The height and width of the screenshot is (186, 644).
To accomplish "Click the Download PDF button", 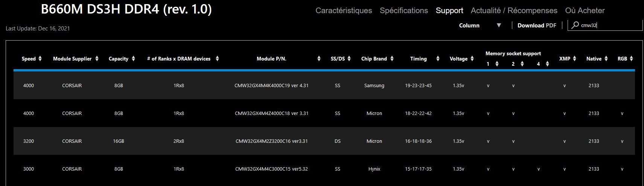I will pos(537,26).
